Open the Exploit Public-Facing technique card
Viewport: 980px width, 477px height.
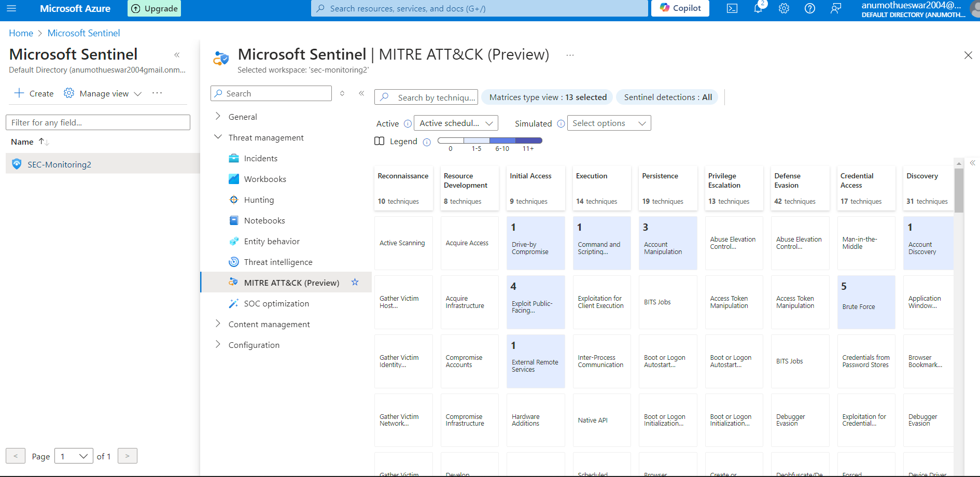click(536, 302)
